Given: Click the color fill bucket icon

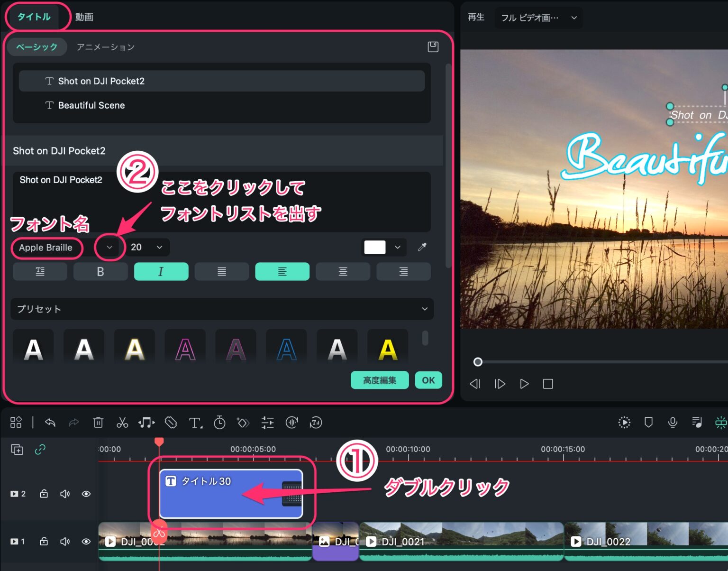Looking at the screenshot, I should [x=243, y=422].
